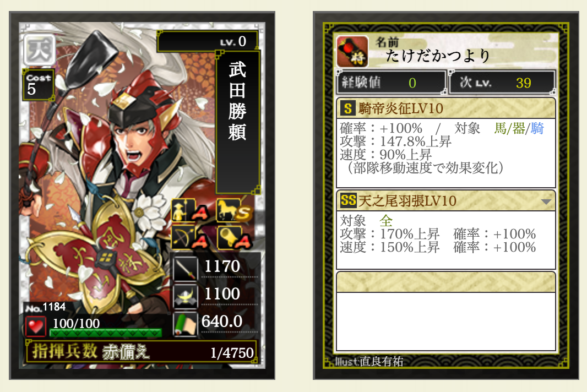Viewport: 587px width, 392px height.
Task: Click the cavalry horse aptitude S icon
Action: [235, 211]
